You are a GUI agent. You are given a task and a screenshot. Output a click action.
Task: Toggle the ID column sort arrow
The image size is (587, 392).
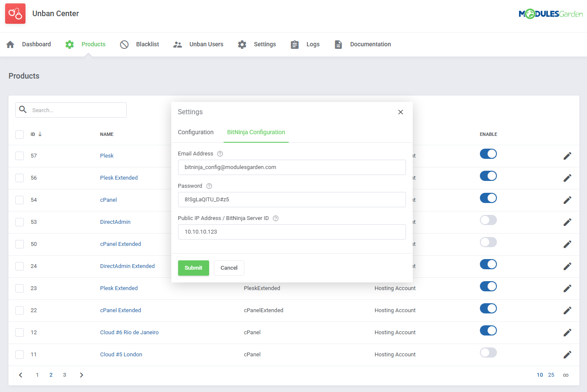(40, 134)
